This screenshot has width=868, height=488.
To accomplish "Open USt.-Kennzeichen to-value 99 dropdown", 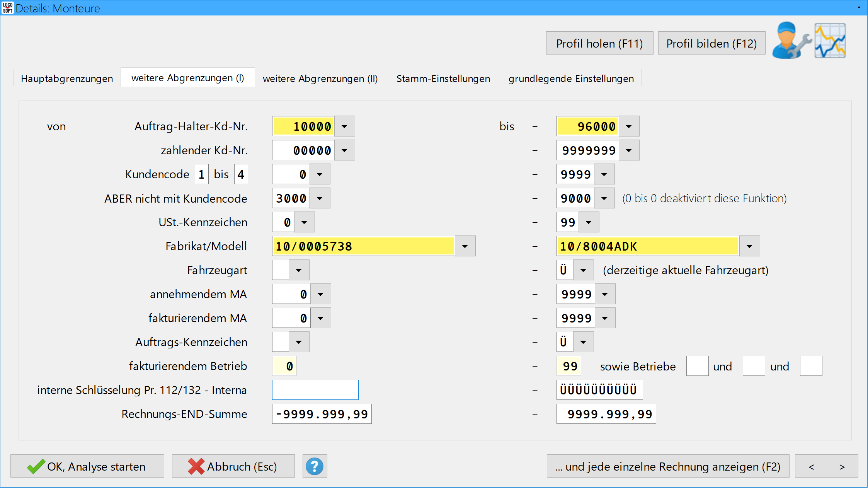I will click(589, 222).
